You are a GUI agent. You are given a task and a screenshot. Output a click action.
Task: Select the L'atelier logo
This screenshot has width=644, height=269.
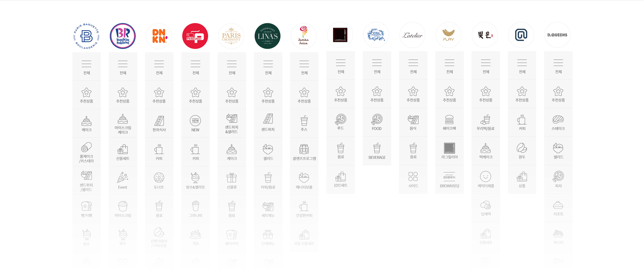pos(413,35)
